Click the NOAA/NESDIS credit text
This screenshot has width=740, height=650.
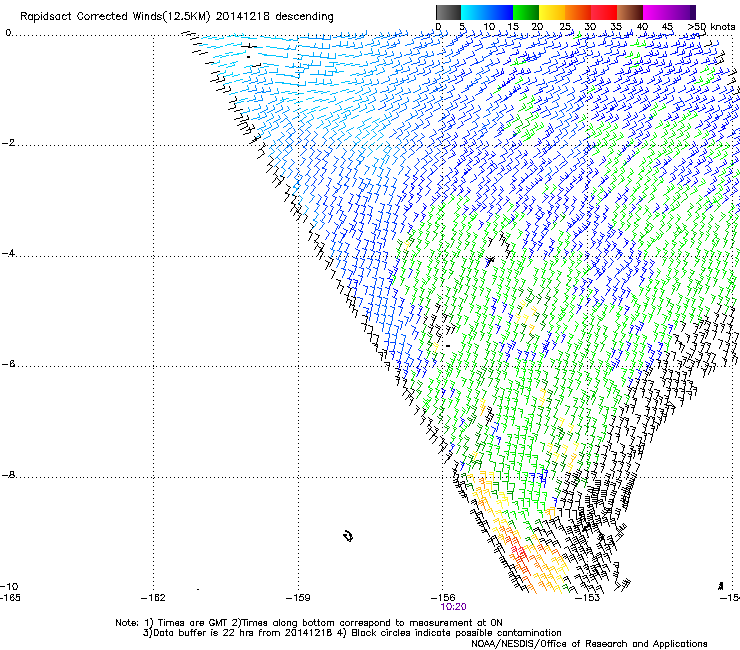coord(589,644)
